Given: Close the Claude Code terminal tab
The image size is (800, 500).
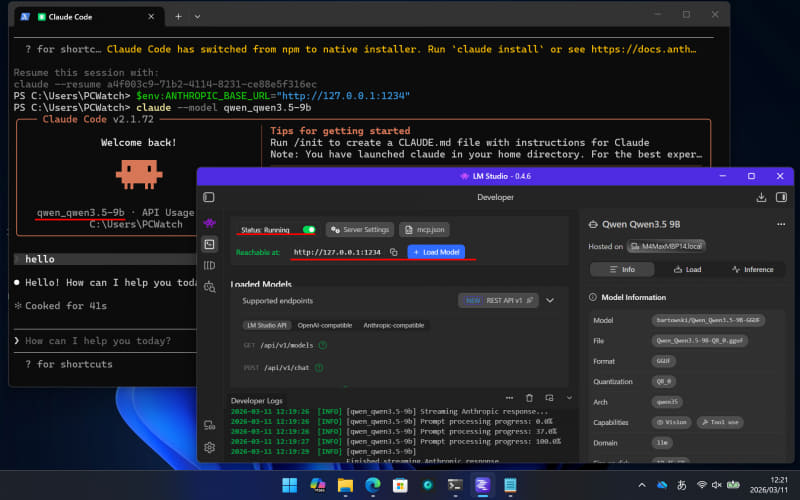Looking at the screenshot, I should pyautogui.click(x=151, y=16).
